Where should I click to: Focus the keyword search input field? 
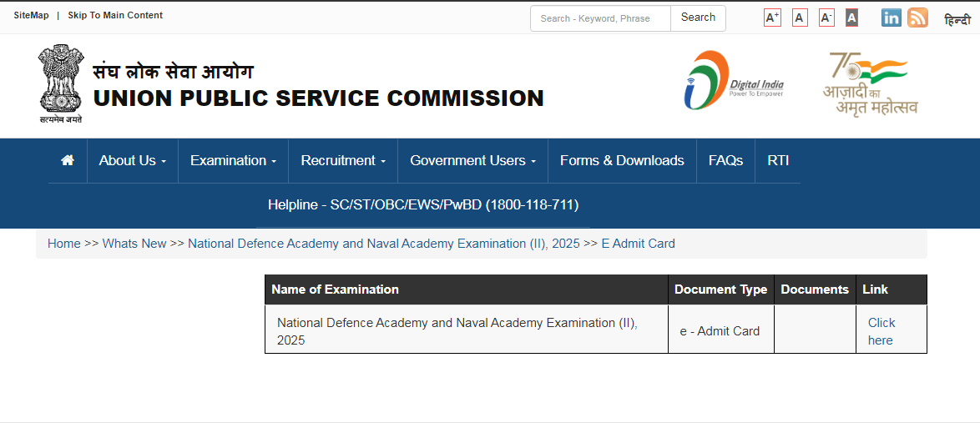601,18
